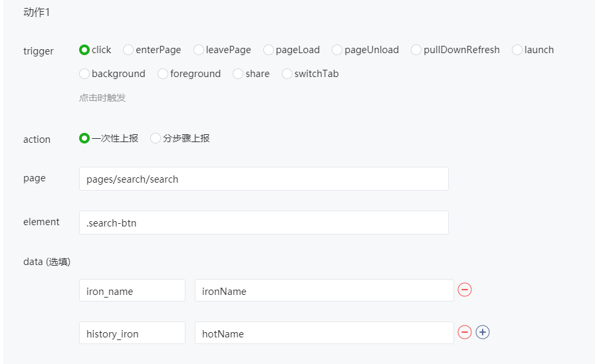Screen dimensions: 595x364
Task: Click the trigger field label
Action: pos(39,50)
